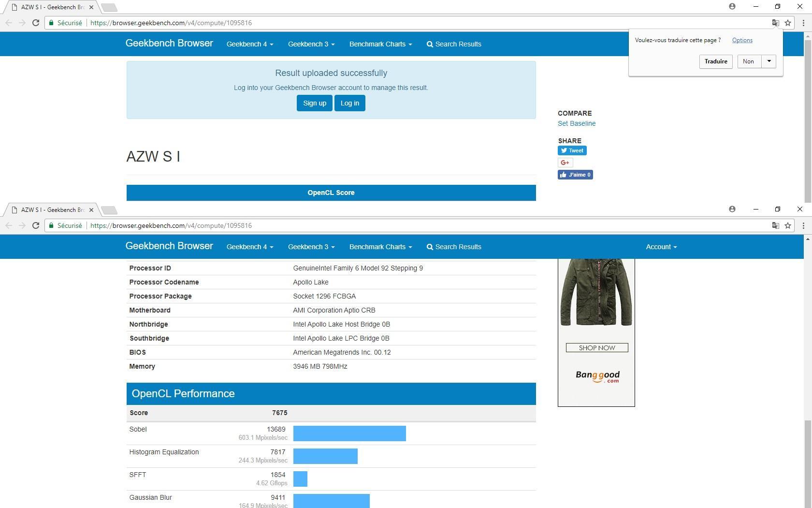Open Chrome menu dots in lower window
812x508 pixels.
click(x=803, y=225)
